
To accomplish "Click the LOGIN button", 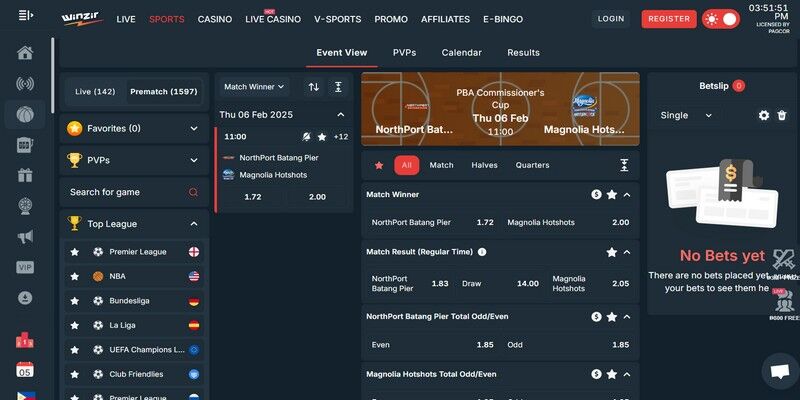I will pos(610,19).
